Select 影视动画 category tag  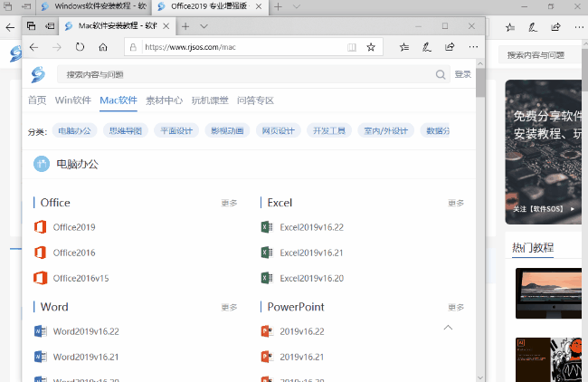coord(227,130)
